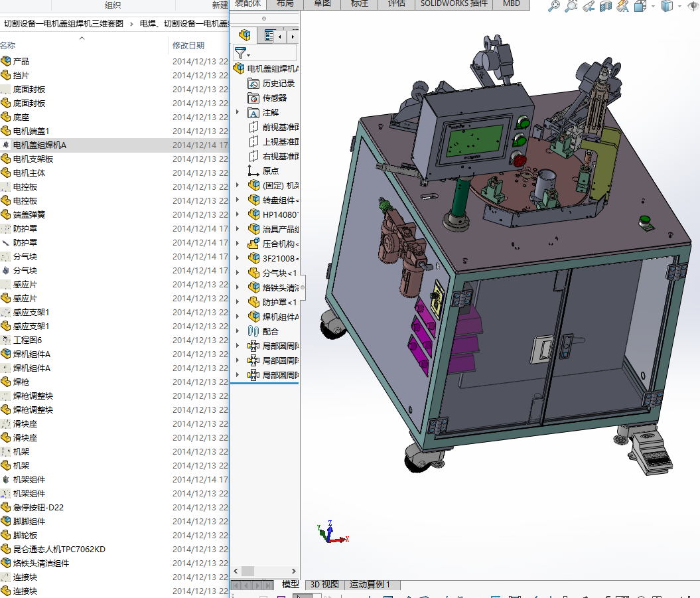Open the FeatureManager design tree tab

[x=245, y=36]
